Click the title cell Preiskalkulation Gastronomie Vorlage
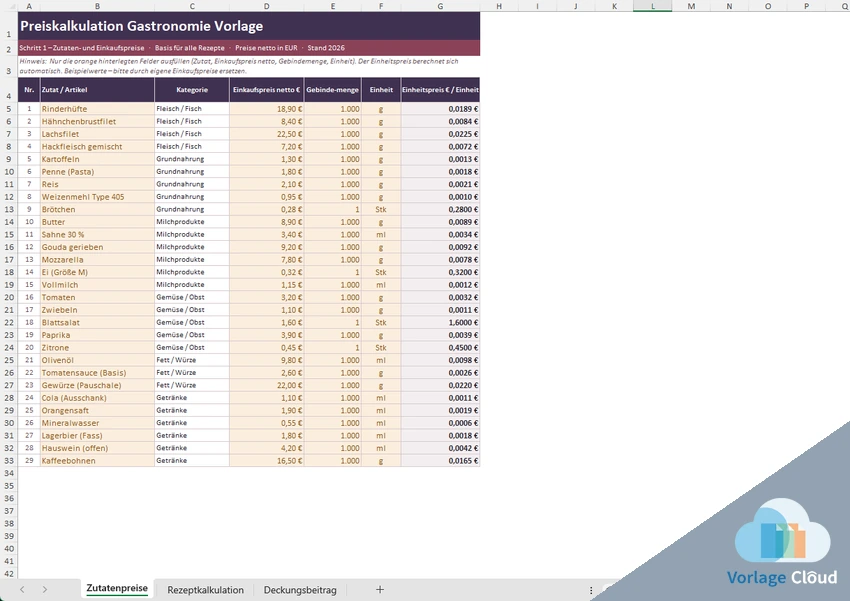The width and height of the screenshot is (850, 601). coord(249,26)
